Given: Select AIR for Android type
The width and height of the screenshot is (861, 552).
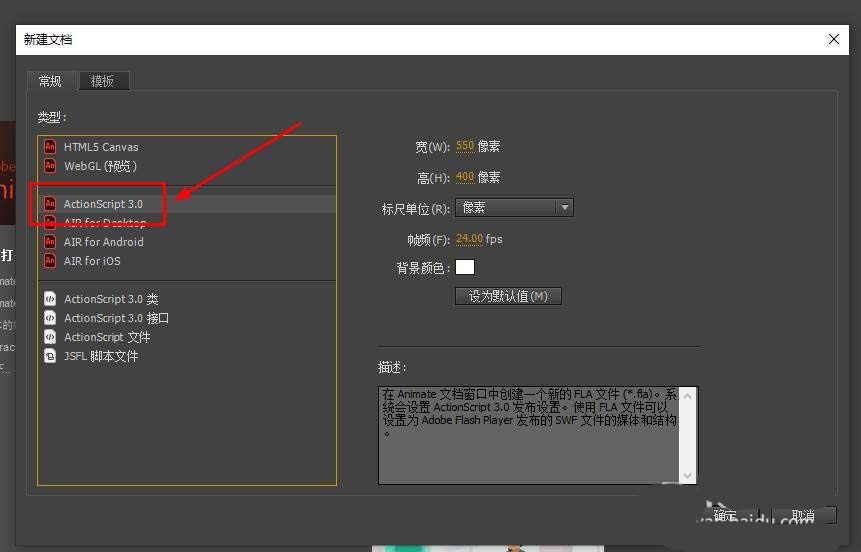Looking at the screenshot, I should 187,242.
